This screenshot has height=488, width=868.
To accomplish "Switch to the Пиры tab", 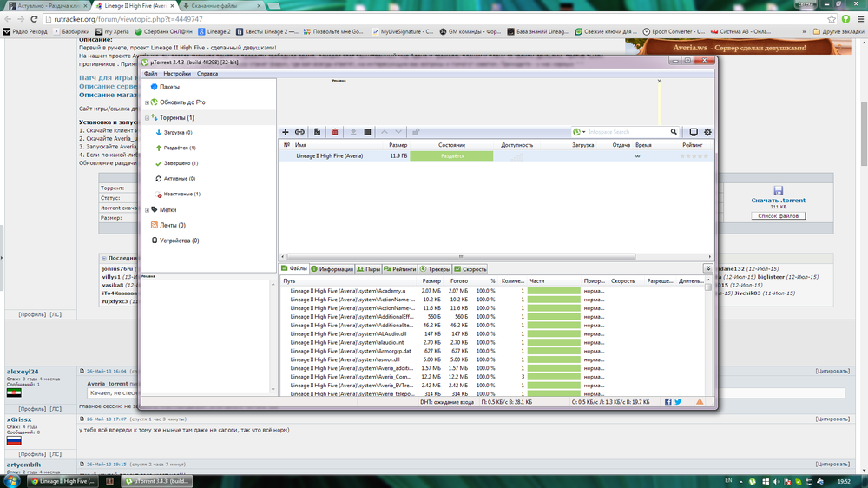I will (x=369, y=269).
